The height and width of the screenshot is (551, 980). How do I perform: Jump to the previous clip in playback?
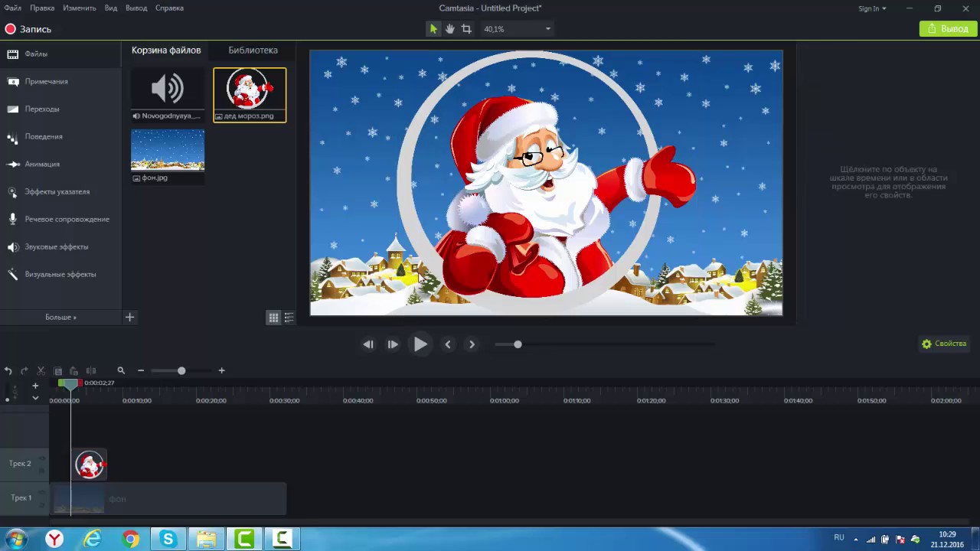click(x=368, y=344)
